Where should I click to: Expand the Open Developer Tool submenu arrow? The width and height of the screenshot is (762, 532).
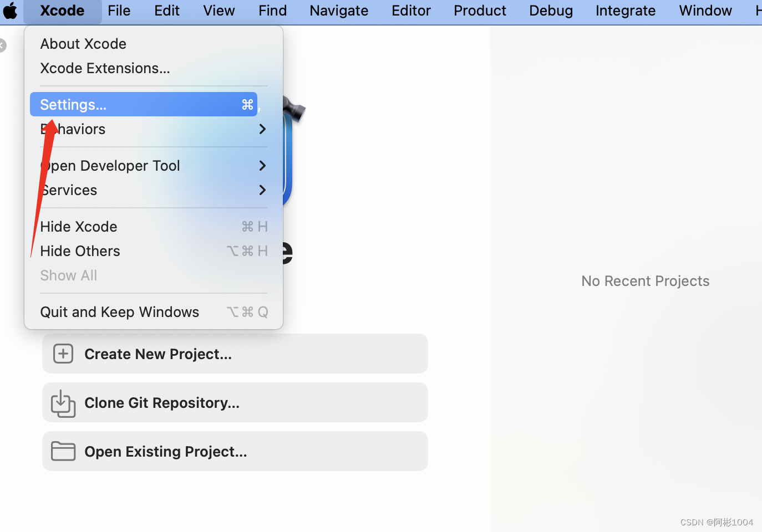pyautogui.click(x=262, y=166)
